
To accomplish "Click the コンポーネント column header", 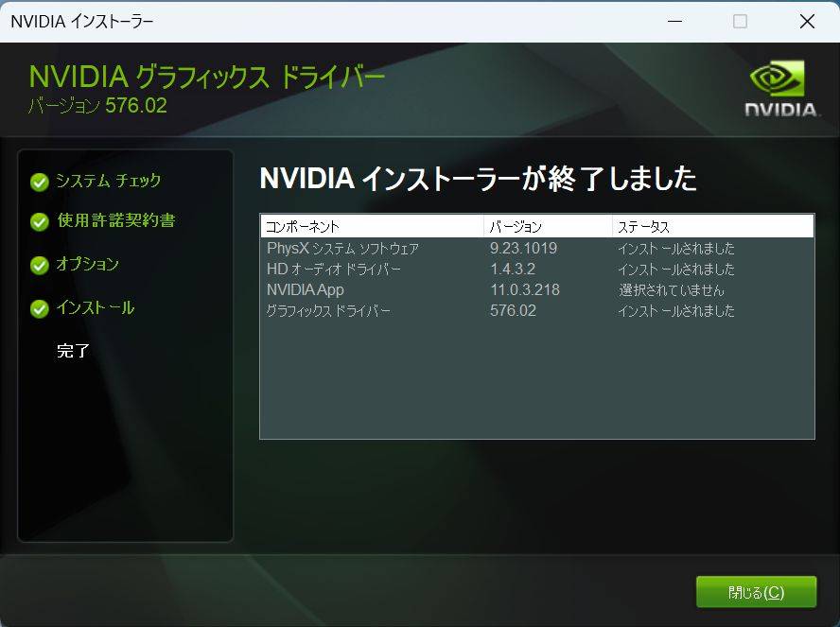I will click(x=373, y=227).
